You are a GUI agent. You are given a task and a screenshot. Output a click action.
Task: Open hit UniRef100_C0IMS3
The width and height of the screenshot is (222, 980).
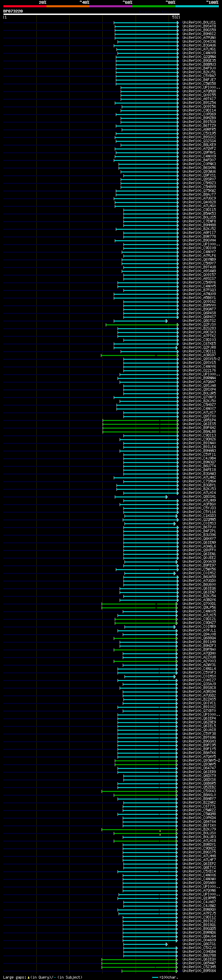(x=199, y=524)
